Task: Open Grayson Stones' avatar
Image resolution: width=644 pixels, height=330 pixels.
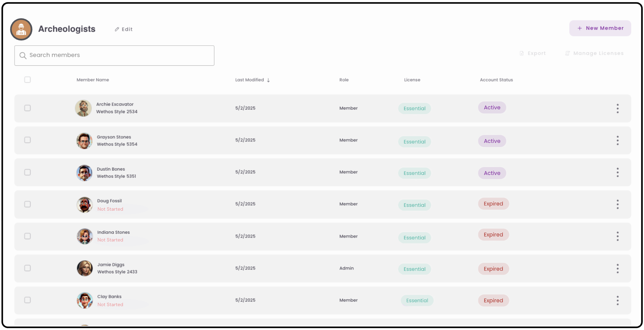Action: [84, 141]
